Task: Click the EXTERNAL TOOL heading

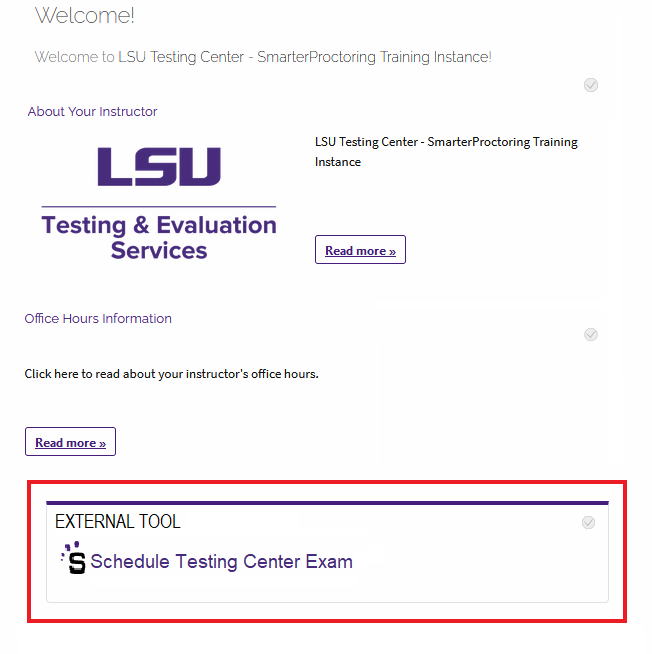Action: (118, 522)
